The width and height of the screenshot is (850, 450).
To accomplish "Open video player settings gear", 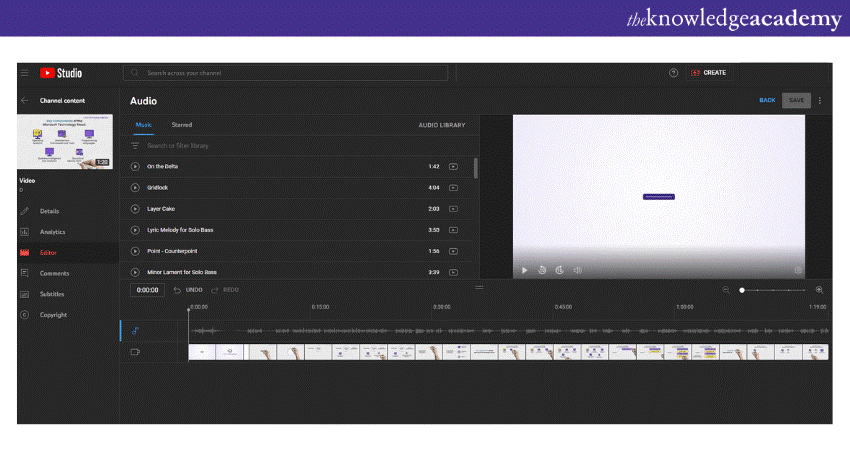I will coord(797,270).
